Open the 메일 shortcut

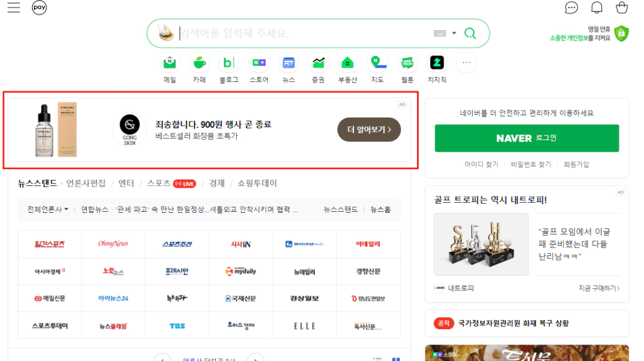170,68
